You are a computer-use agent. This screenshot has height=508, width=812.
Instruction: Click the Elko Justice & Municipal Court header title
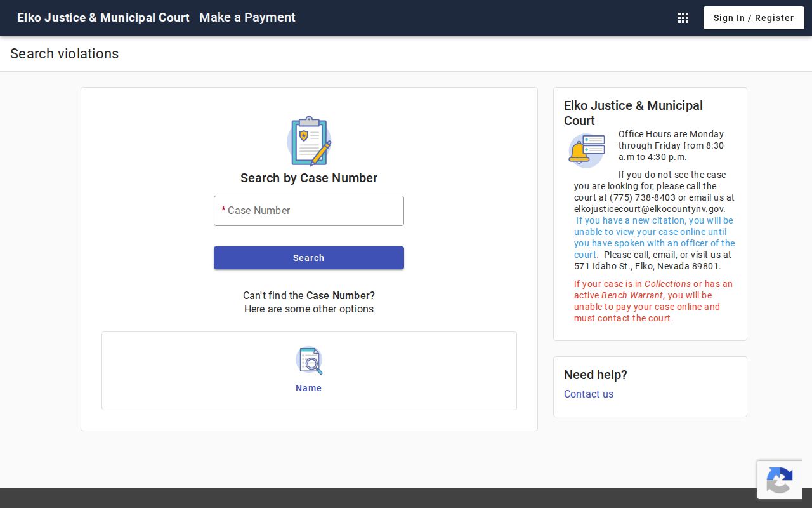click(x=103, y=17)
